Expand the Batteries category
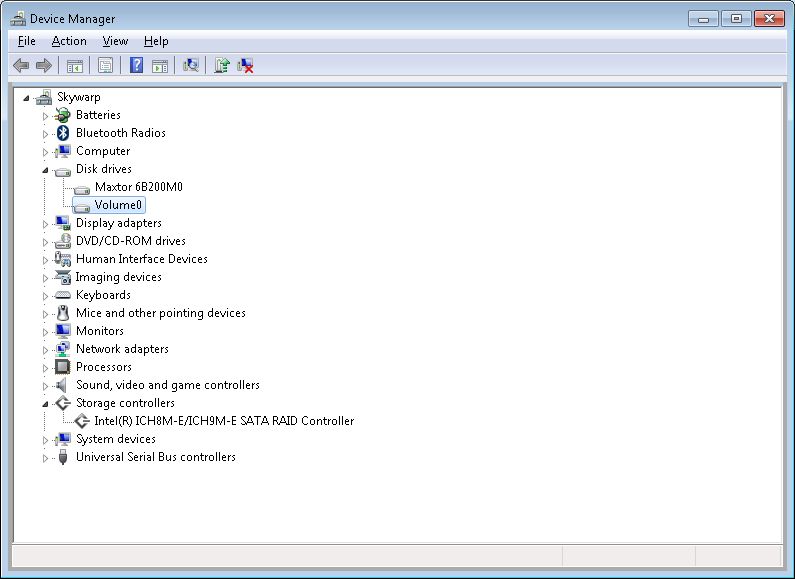The height and width of the screenshot is (579, 795). 45,116
